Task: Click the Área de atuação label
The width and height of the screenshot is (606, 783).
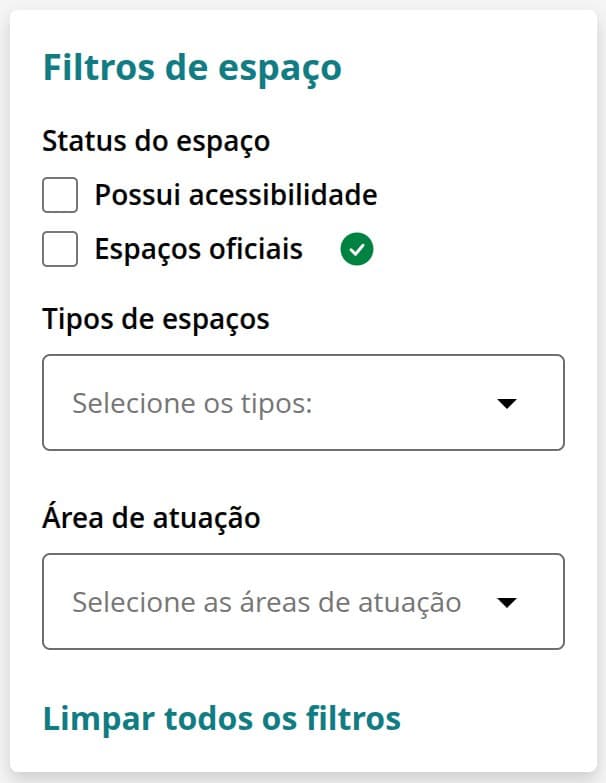Action: point(151,518)
